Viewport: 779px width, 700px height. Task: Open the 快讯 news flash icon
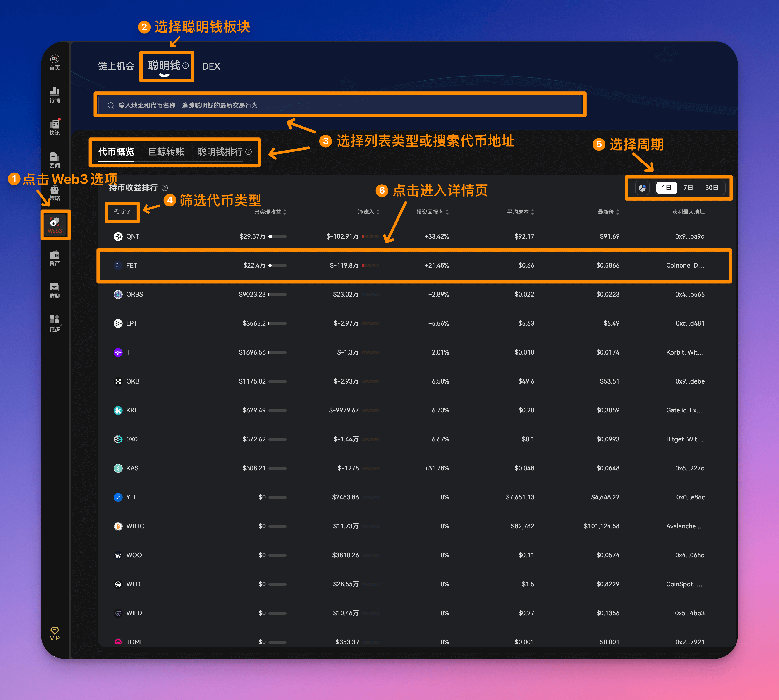pos(55,127)
